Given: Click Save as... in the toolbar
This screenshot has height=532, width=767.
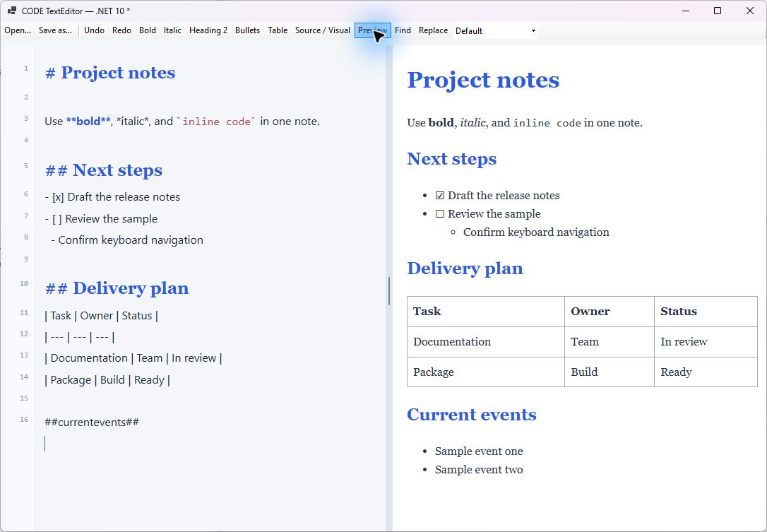Looking at the screenshot, I should click(55, 30).
